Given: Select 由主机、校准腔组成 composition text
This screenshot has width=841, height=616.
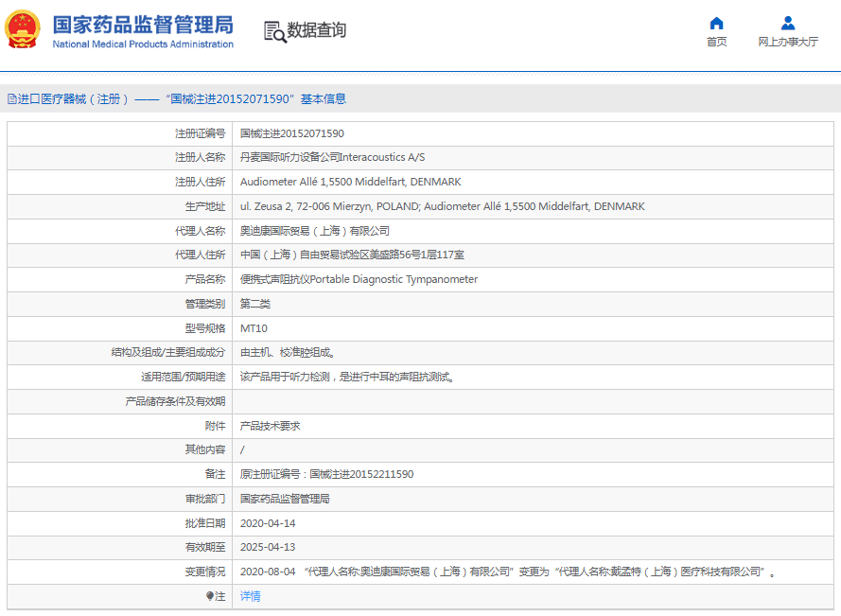Looking at the screenshot, I should (x=288, y=353).
